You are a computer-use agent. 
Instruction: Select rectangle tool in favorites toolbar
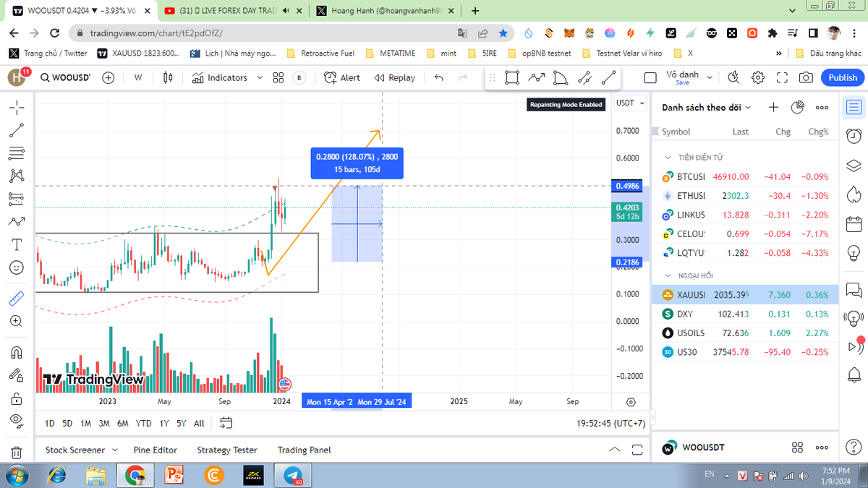click(512, 77)
